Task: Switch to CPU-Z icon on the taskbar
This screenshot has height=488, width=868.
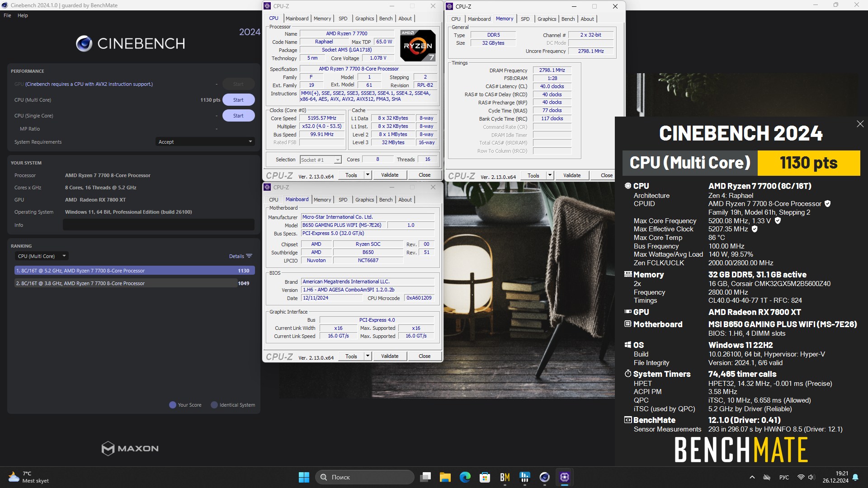Action: [x=565, y=477]
